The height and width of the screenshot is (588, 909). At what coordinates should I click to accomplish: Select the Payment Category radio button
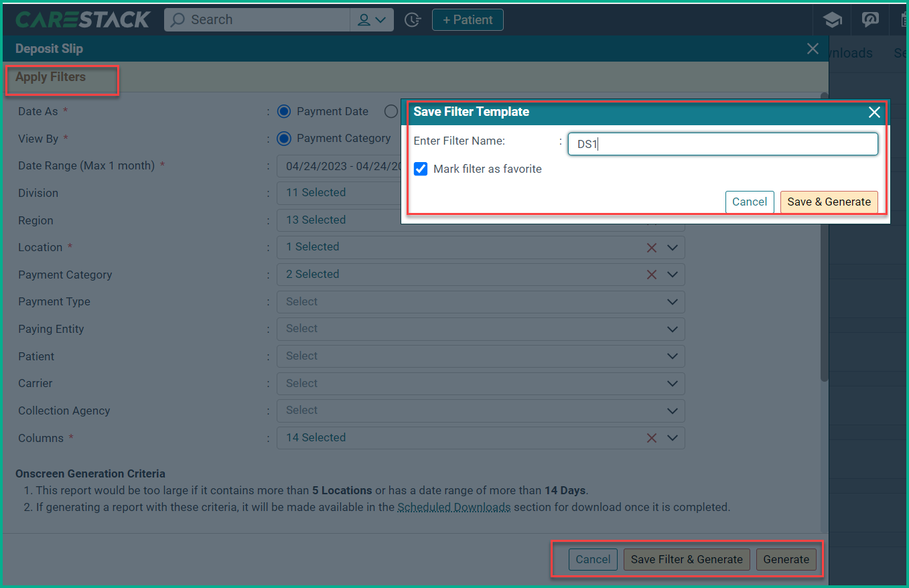point(283,138)
